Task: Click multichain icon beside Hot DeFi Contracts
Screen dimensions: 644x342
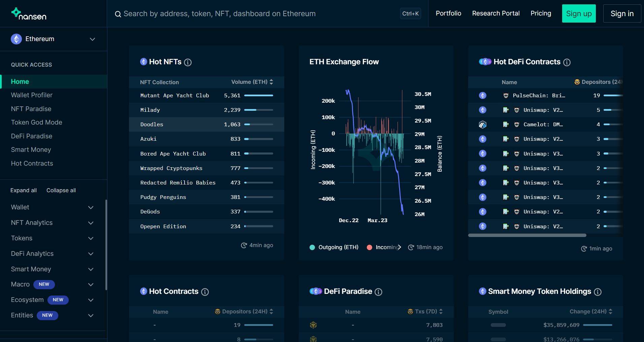Action: 485,62
